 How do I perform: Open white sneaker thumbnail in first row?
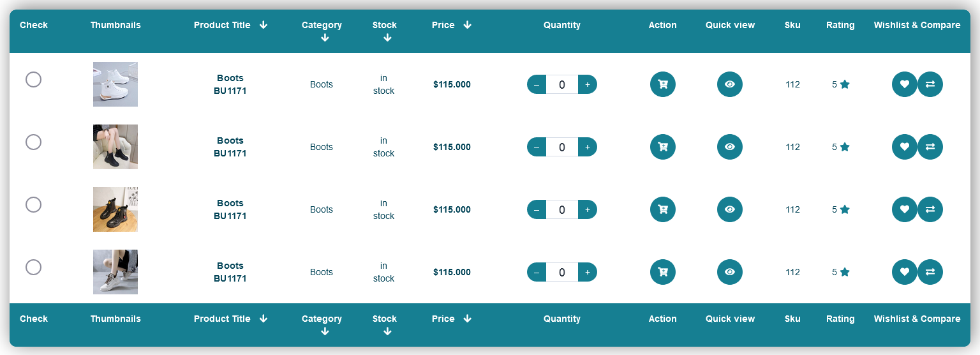(115, 84)
